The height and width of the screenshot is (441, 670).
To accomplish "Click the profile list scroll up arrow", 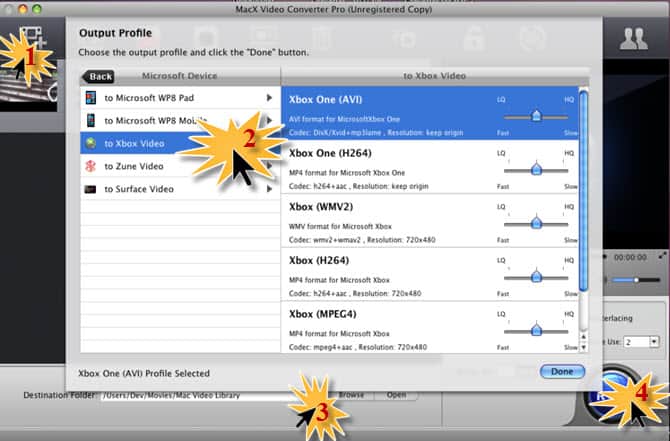I will tap(584, 337).
